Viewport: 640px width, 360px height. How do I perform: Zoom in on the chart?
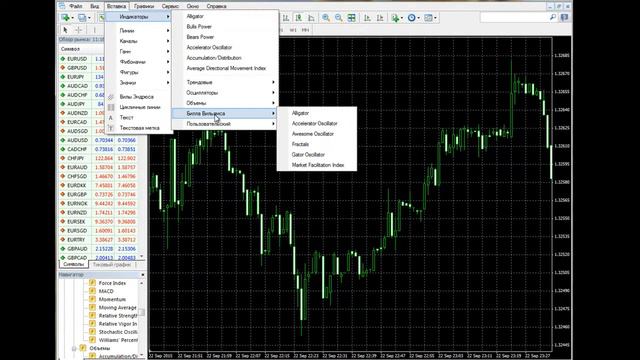pos(326,18)
